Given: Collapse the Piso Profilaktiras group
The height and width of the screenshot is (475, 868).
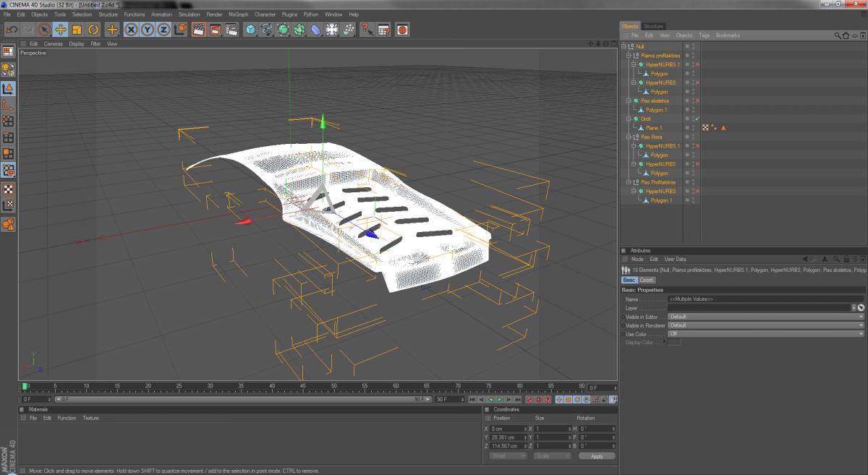Looking at the screenshot, I should (x=629, y=182).
